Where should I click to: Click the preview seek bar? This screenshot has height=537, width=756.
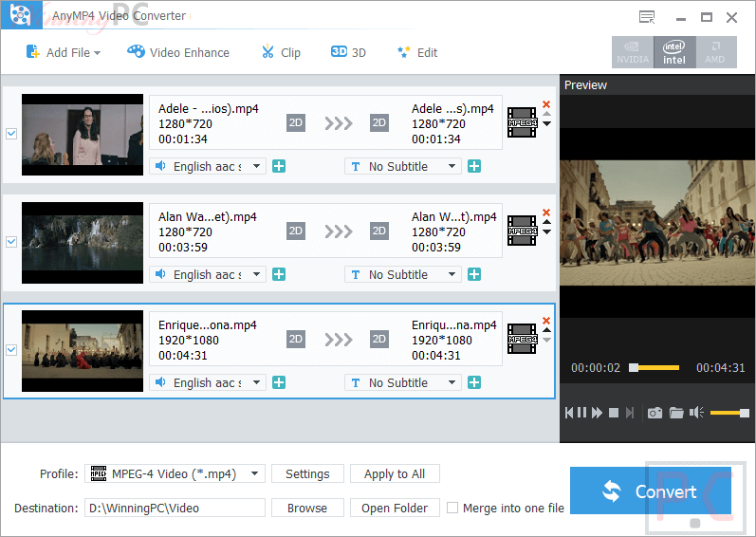pyautogui.click(x=655, y=368)
